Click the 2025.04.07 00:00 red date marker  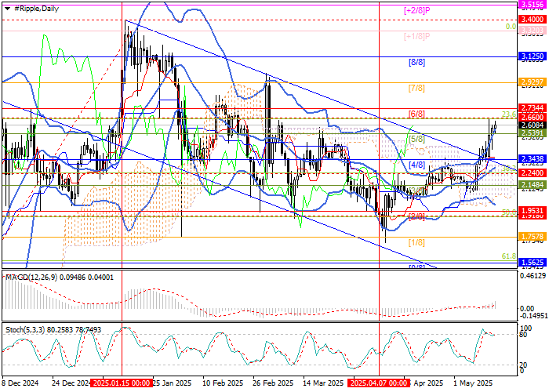coord(378,383)
